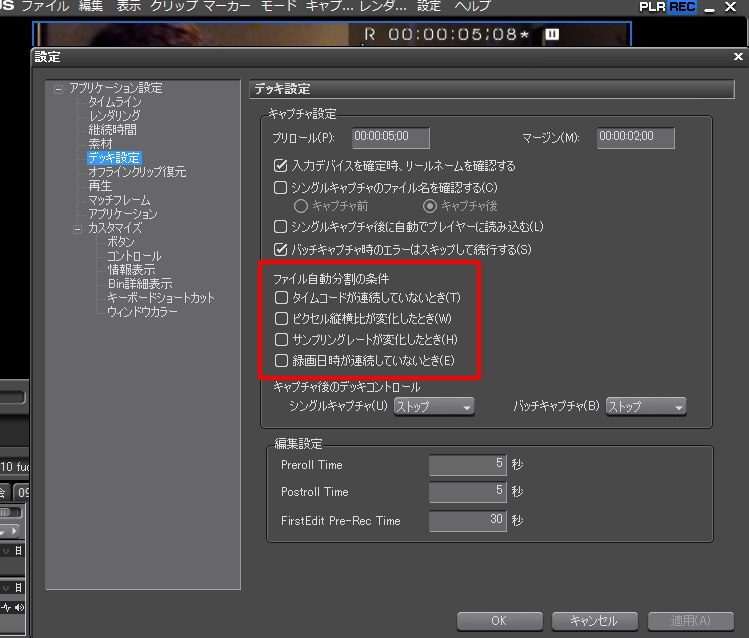Click the キャンセル button

595,621
